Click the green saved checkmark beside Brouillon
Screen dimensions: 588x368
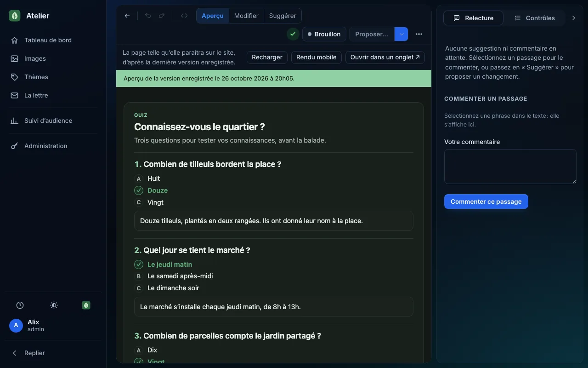click(x=293, y=34)
